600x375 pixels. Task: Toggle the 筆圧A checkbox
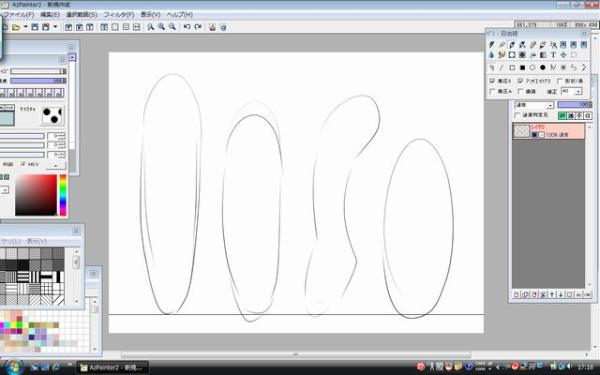pyautogui.click(x=492, y=91)
